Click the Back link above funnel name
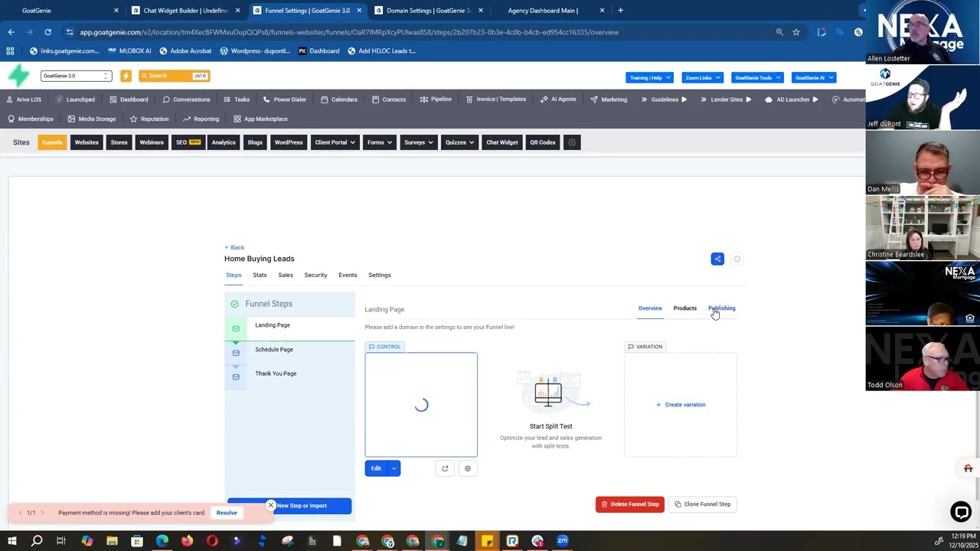The width and height of the screenshot is (980, 551). click(234, 247)
